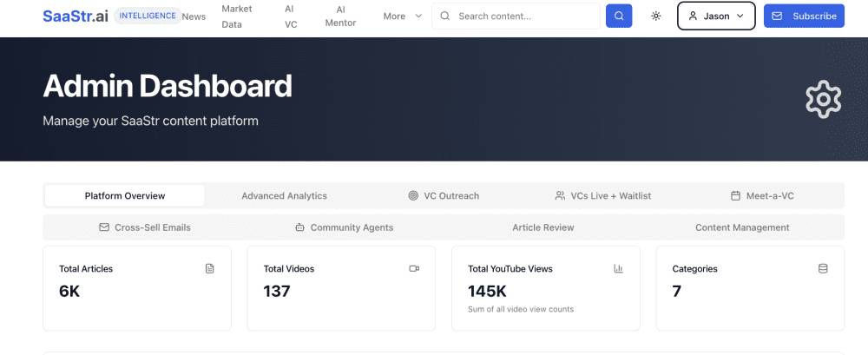Click the calendar icon on Meet-a-VC

coord(736,195)
